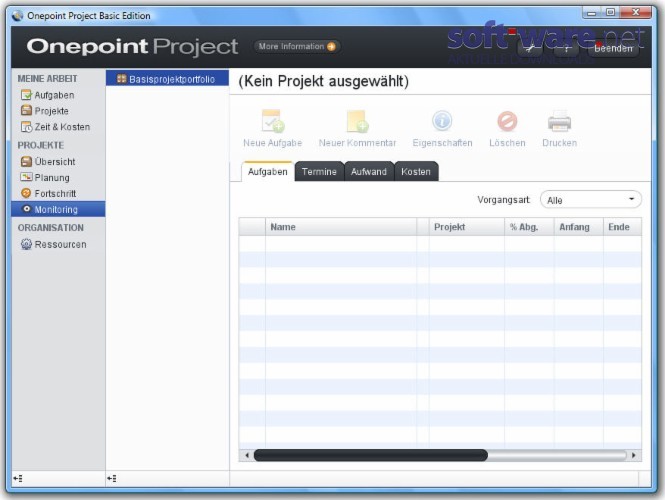Image resolution: width=665 pixels, height=500 pixels.
Task: Open the Fortschritt view
Action: point(48,193)
